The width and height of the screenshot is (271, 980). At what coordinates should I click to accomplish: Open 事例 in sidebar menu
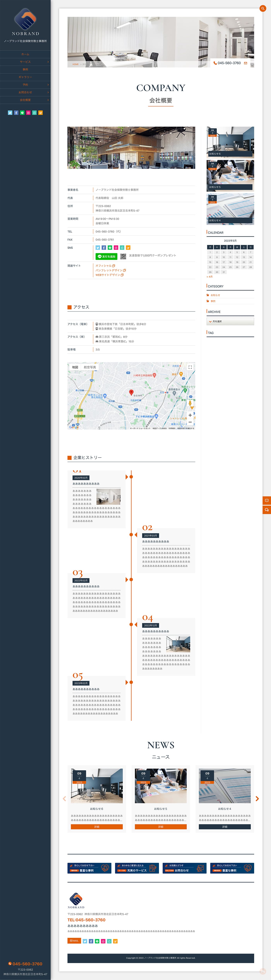(25, 70)
